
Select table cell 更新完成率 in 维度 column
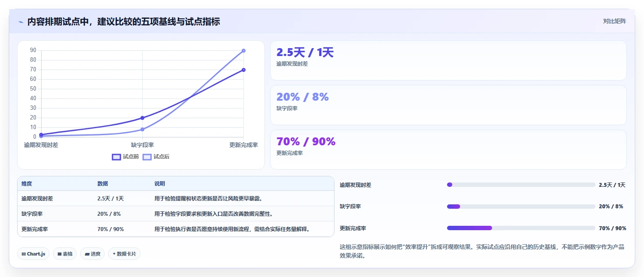point(35,229)
